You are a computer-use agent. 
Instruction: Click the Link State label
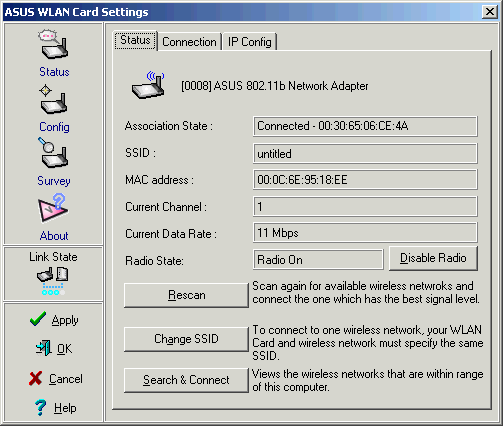click(x=53, y=257)
